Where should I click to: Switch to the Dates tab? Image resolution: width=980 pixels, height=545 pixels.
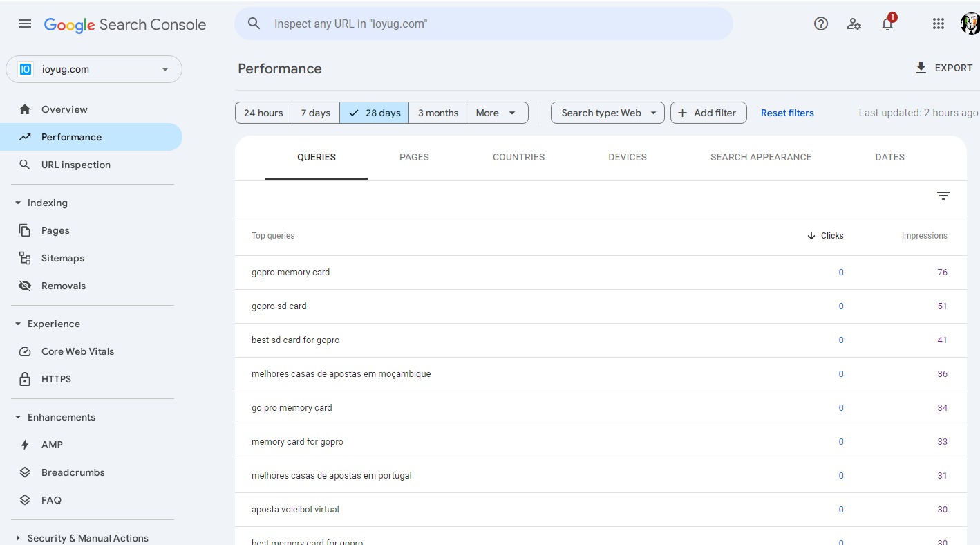(x=889, y=158)
